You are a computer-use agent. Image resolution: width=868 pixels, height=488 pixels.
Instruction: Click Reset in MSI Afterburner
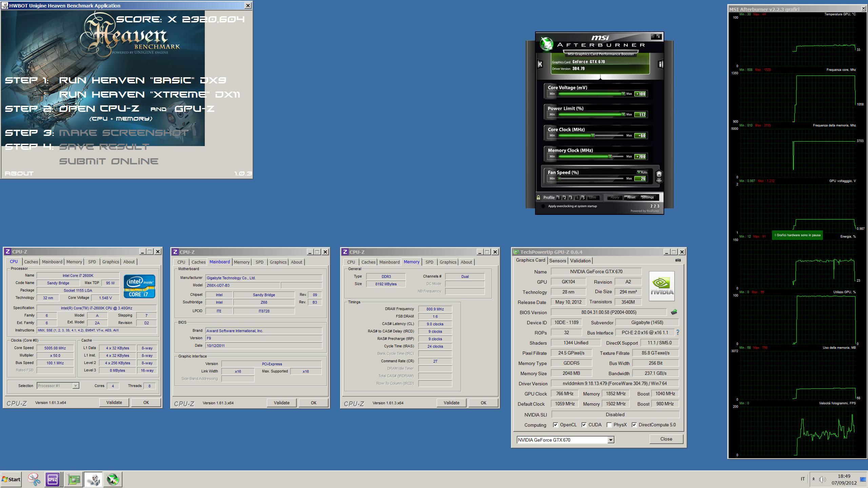(x=631, y=197)
